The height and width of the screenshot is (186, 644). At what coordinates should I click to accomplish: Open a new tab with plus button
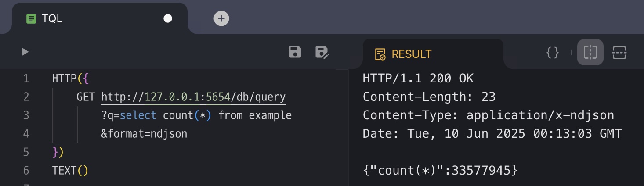221,18
